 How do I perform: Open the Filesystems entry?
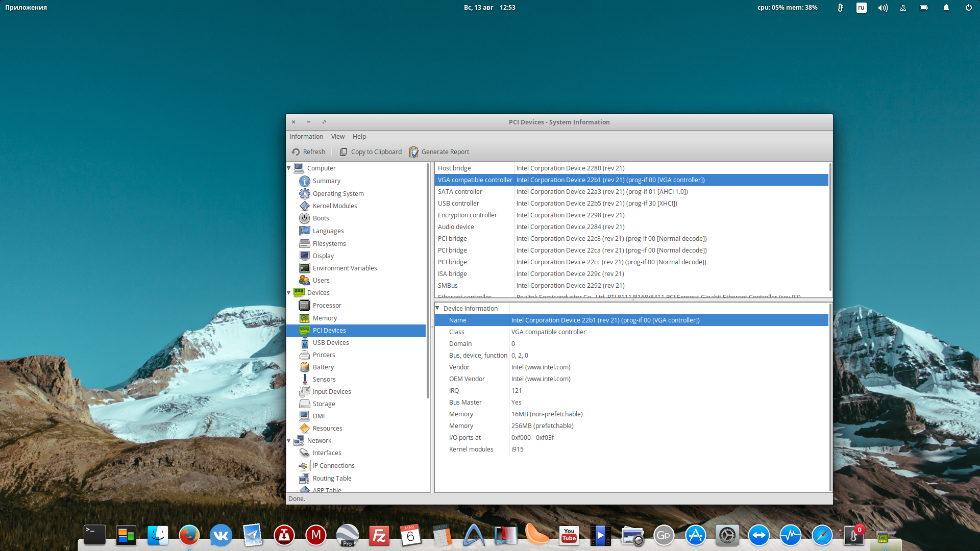pyautogui.click(x=329, y=244)
